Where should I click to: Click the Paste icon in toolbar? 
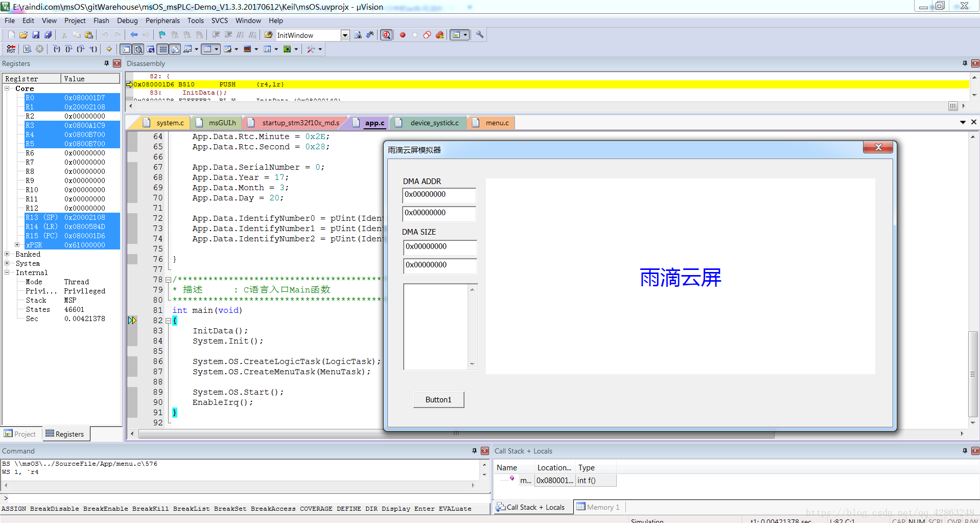click(x=89, y=35)
